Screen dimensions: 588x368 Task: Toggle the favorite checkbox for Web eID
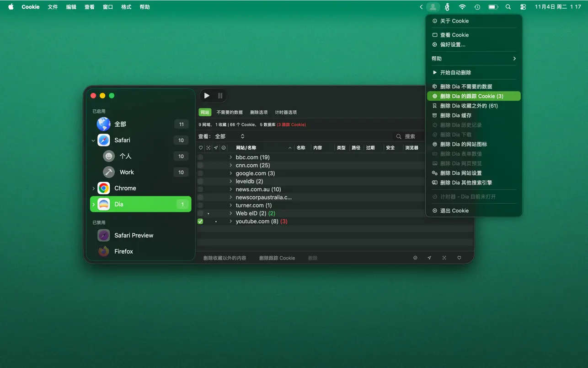click(200, 213)
